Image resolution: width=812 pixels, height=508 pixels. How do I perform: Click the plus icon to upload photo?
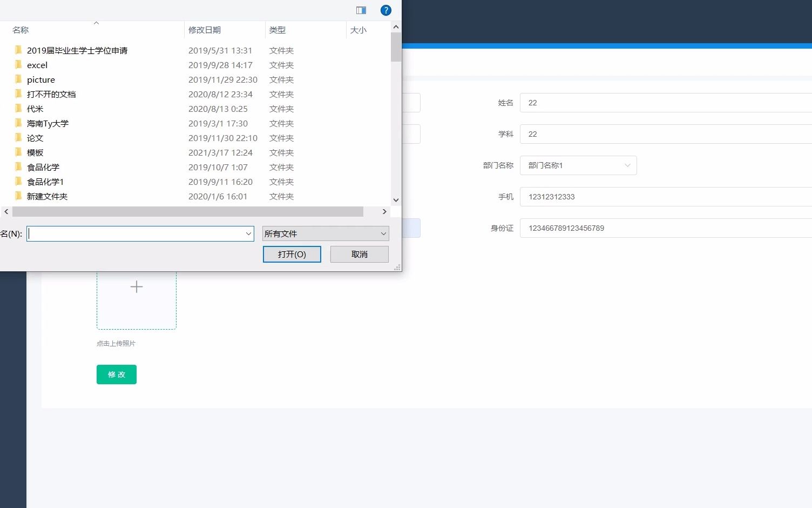click(137, 287)
